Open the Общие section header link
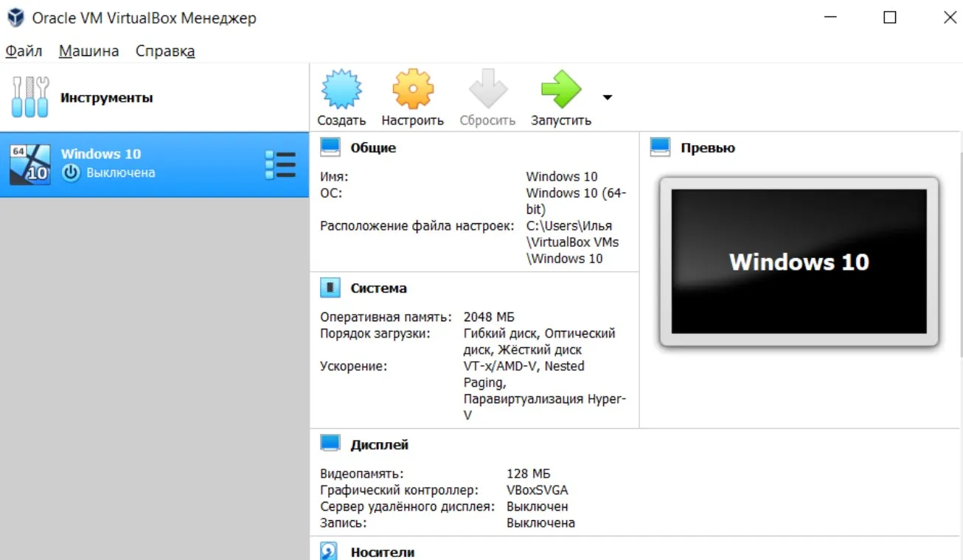This screenshot has height=560, width=963. coord(373,148)
